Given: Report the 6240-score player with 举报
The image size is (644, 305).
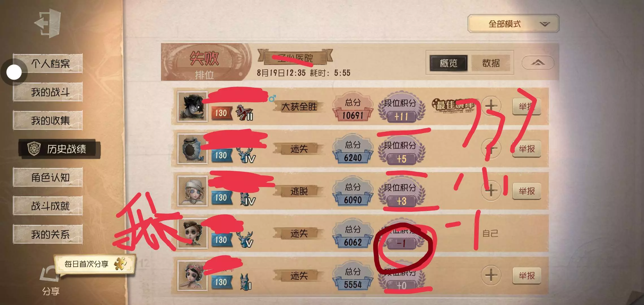Looking at the screenshot, I should pos(526,149).
